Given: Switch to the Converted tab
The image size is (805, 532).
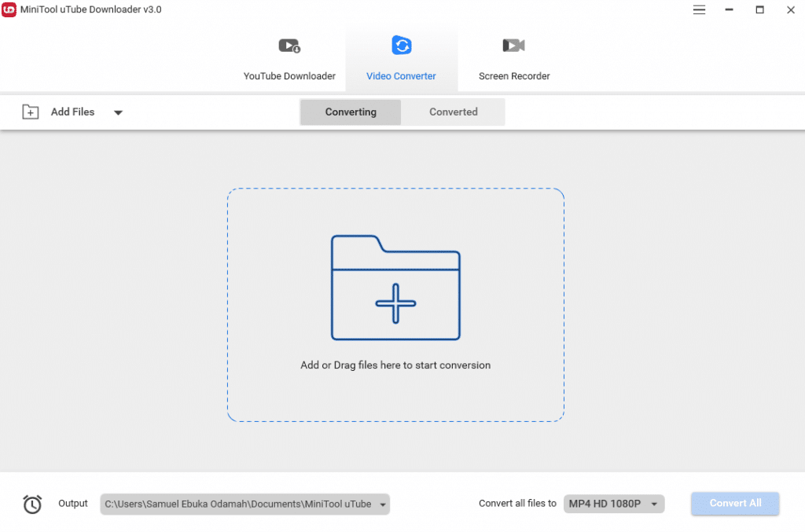Looking at the screenshot, I should [x=454, y=112].
